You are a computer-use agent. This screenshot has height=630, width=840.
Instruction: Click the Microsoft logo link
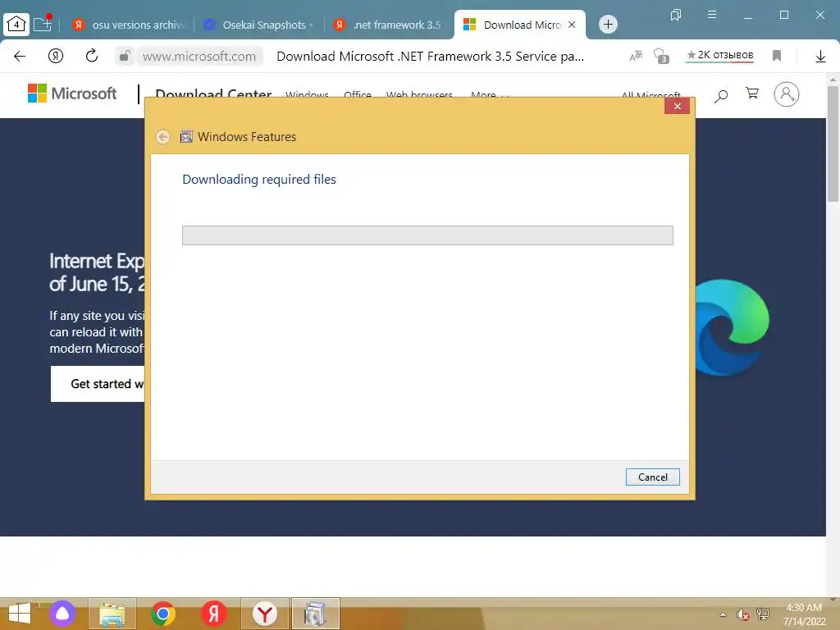pos(72,94)
